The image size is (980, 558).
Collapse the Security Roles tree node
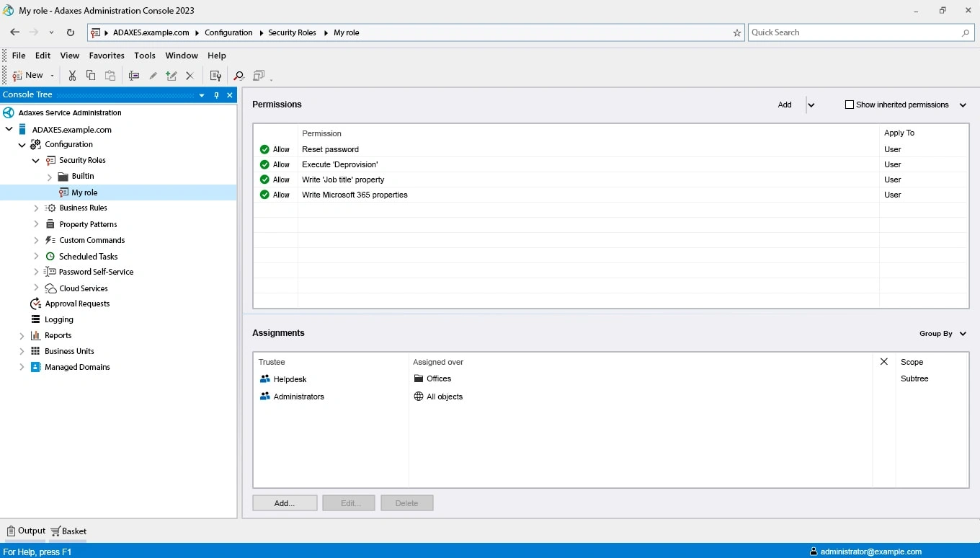pos(36,160)
